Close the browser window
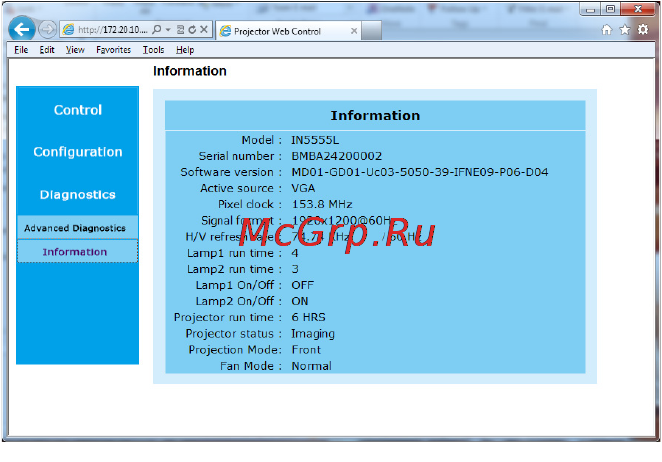This screenshot has height=462, width=662. point(638,9)
